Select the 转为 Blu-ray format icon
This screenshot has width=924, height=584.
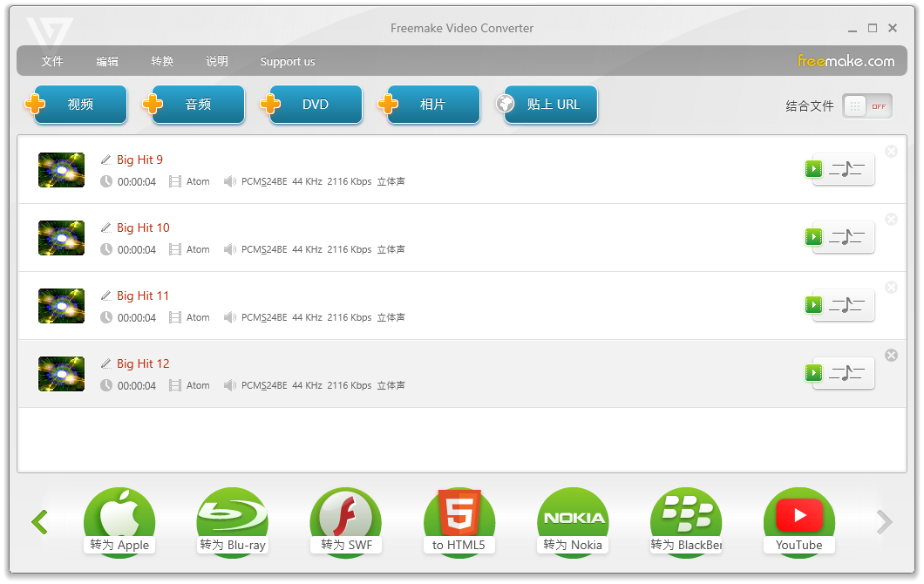coord(233,521)
